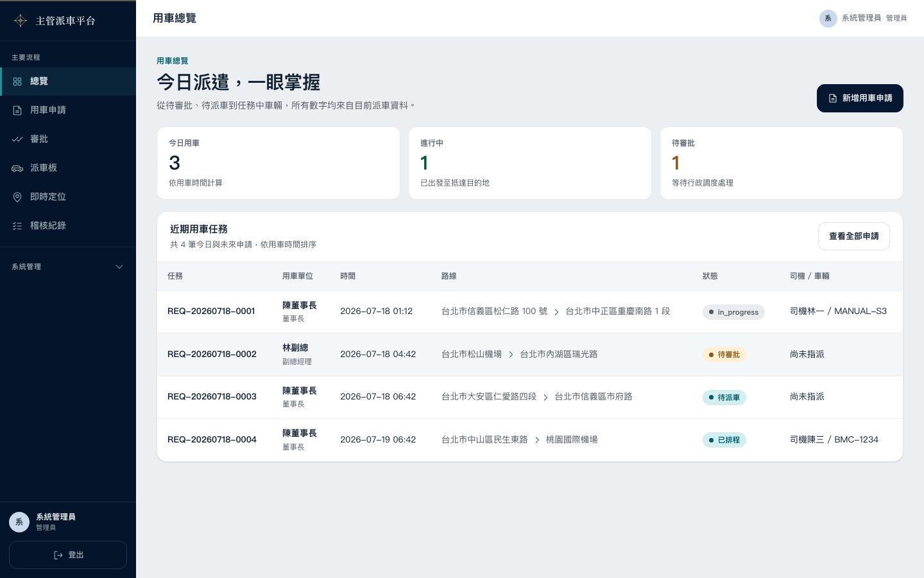Click the 狀態 column header
The image size is (924, 578).
[710, 276]
